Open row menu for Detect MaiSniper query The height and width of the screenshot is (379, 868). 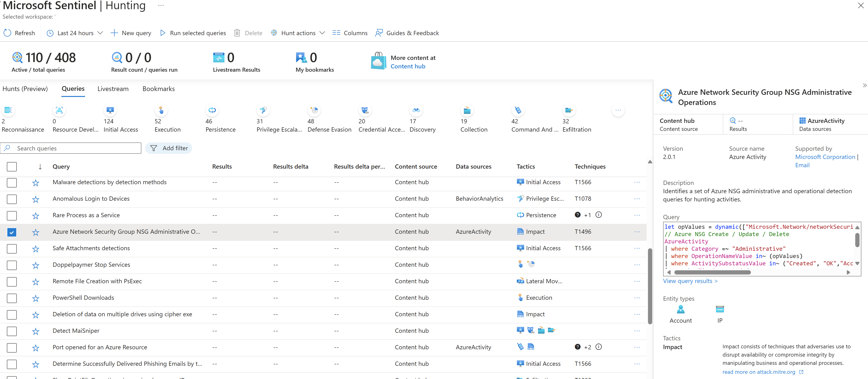[x=637, y=330]
